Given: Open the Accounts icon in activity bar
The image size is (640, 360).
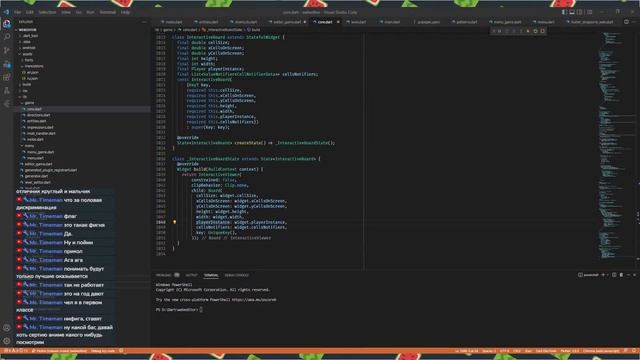Looking at the screenshot, I should (x=7, y=328).
